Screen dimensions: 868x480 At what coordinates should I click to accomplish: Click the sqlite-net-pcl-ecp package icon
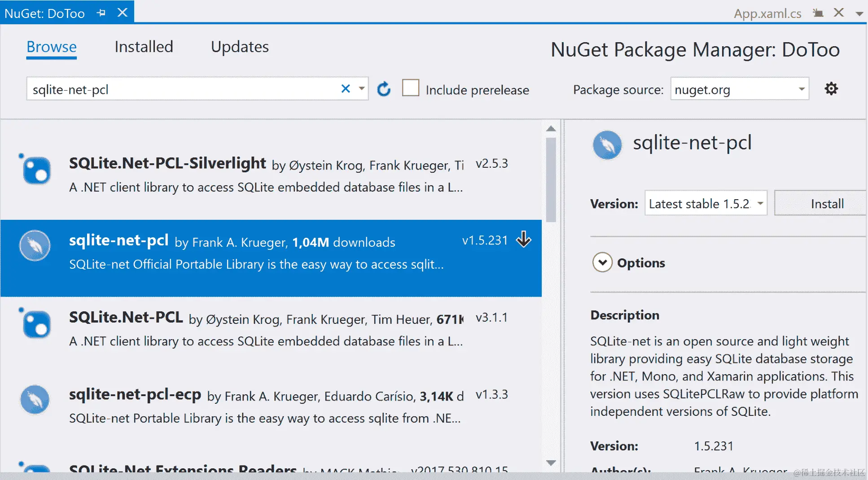point(35,400)
